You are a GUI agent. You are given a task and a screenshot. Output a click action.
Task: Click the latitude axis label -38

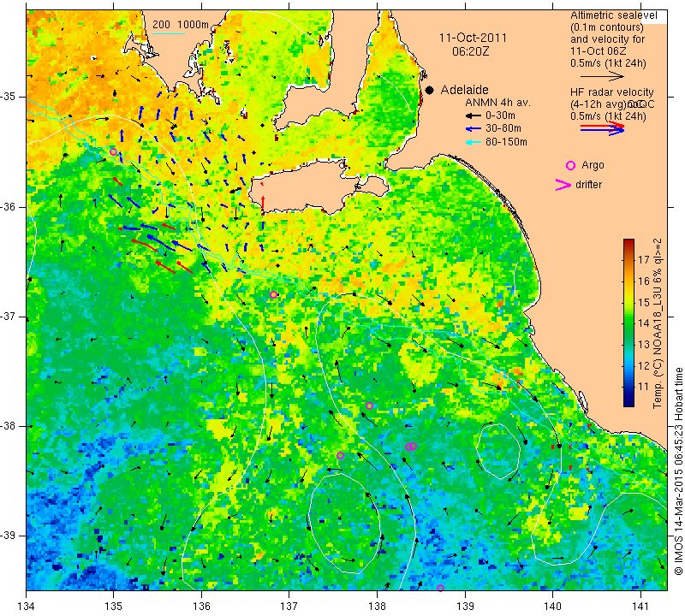tap(8, 426)
